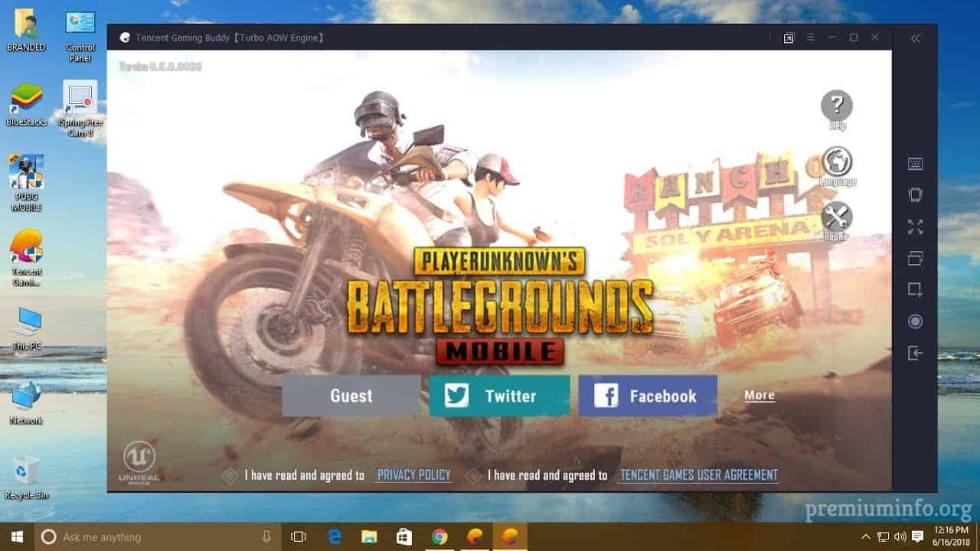Screen dimensions: 980x551
Task: Check the Privacy Policy agreement box
Action: click(230, 476)
